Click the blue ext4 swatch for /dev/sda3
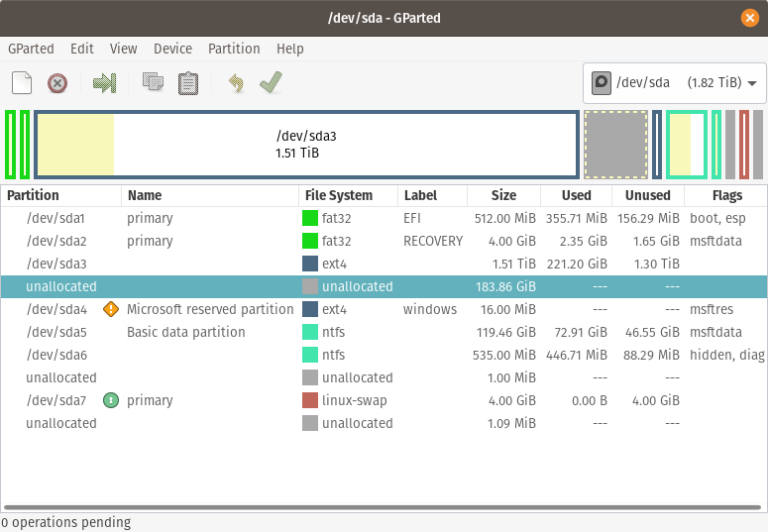 pos(310,264)
